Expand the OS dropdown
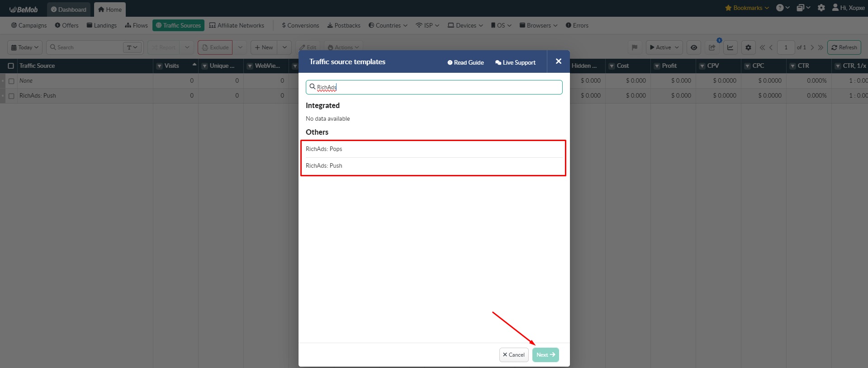The height and width of the screenshot is (368, 868). point(501,25)
